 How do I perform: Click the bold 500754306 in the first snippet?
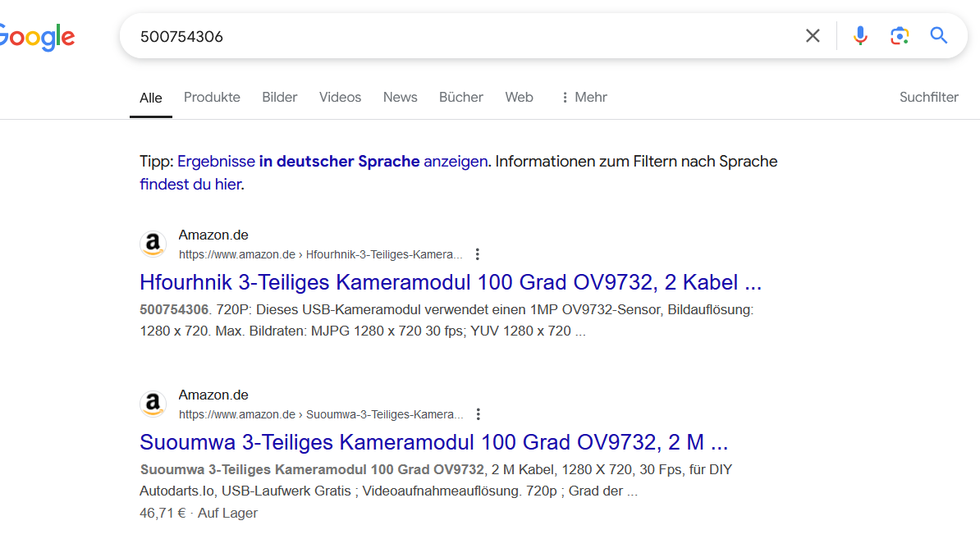174,310
